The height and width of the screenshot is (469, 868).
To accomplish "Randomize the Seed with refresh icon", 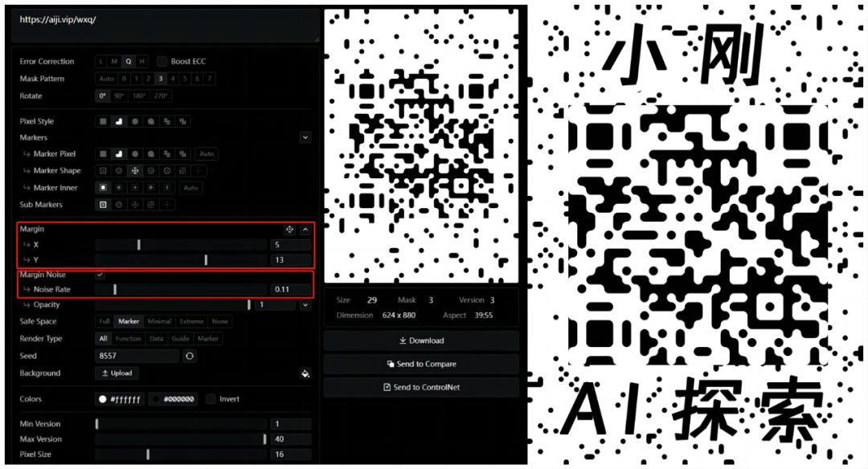I will point(190,357).
